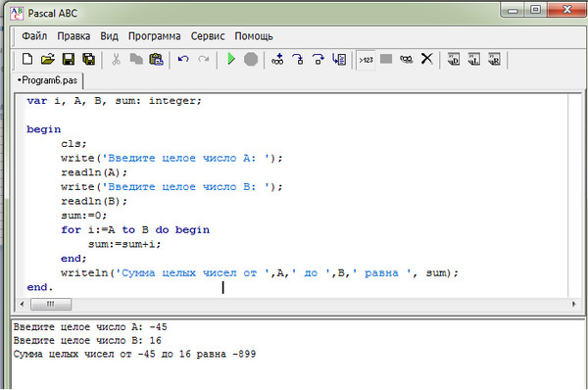Viewport: 588px width, 390px height.
Task: Click output line ending 'равна -899'
Action: (x=134, y=354)
